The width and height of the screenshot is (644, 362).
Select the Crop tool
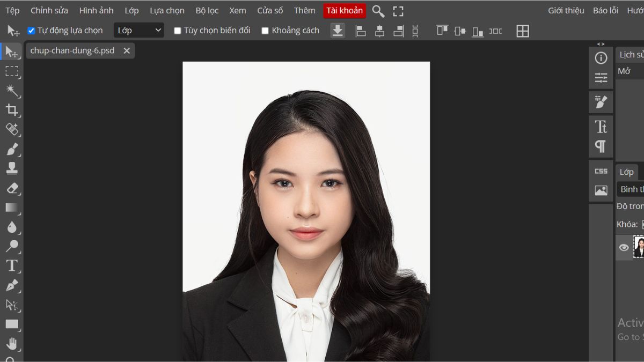pyautogui.click(x=12, y=109)
